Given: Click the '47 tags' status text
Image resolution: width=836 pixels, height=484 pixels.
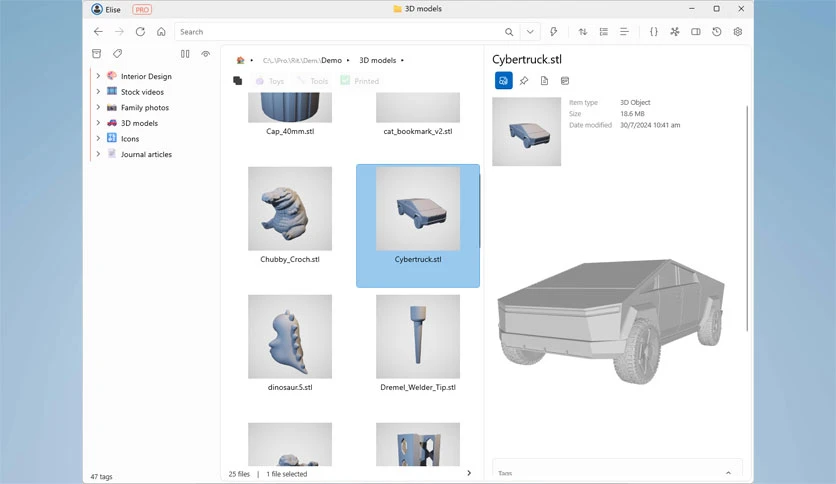Looking at the screenshot, I should point(101,477).
